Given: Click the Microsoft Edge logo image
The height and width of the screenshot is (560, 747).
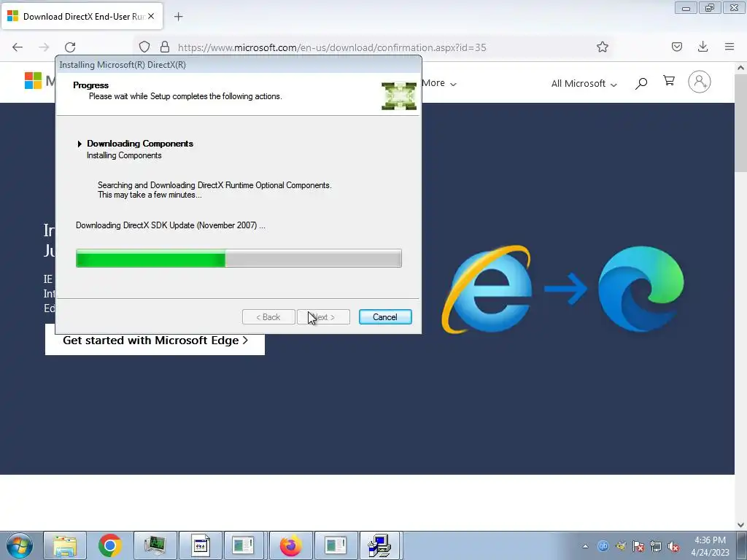Looking at the screenshot, I should [x=640, y=289].
